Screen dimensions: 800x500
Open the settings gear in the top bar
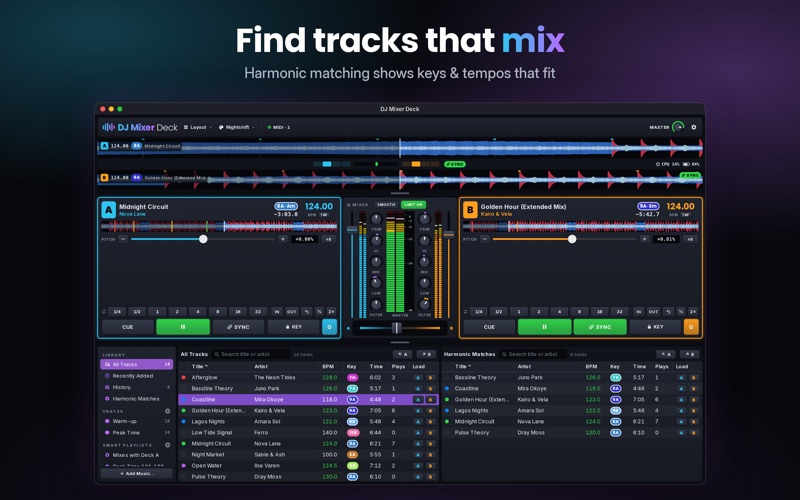click(693, 127)
